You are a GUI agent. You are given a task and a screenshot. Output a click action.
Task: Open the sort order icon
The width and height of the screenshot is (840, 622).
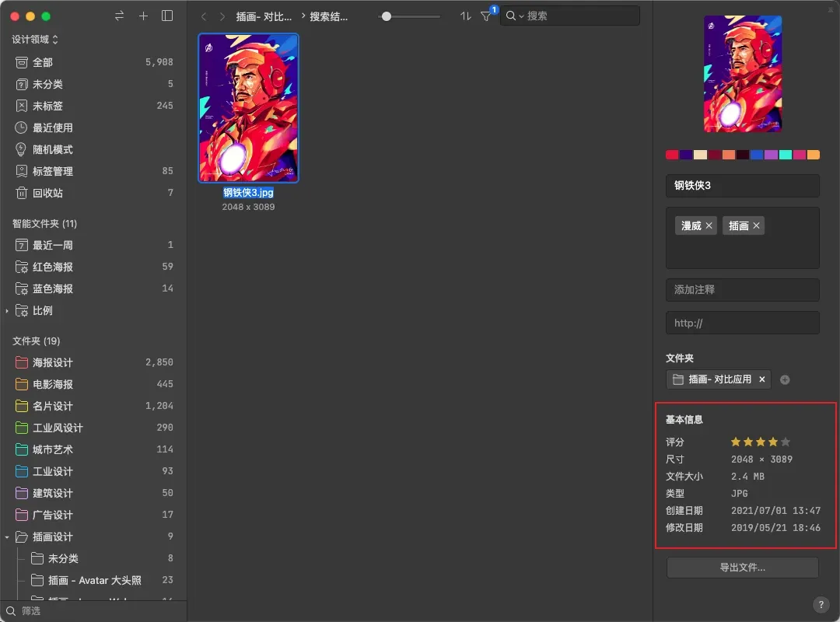coord(466,16)
